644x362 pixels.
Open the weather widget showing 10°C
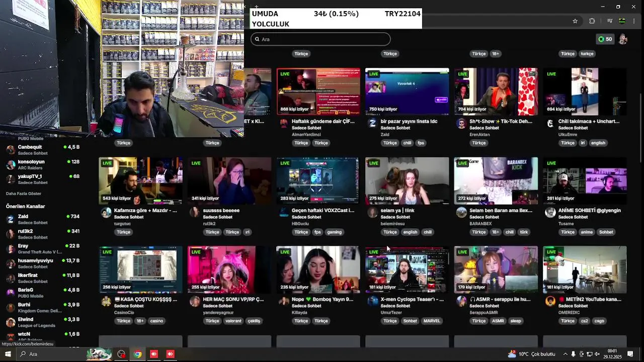[x=531, y=354]
